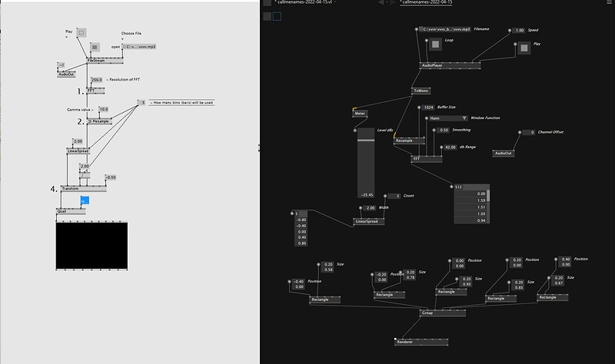The height and width of the screenshot is (364, 615).
Task: Select the Resample node in the light patch
Action: tap(100, 121)
